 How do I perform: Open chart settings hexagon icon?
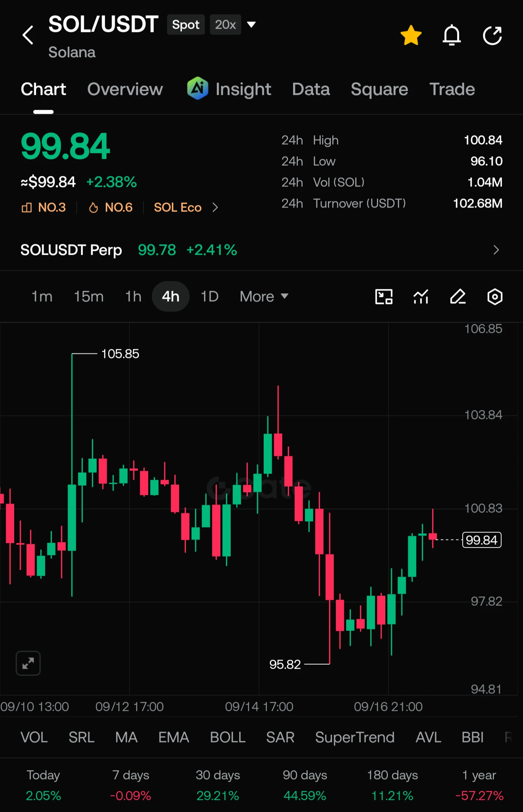click(495, 297)
